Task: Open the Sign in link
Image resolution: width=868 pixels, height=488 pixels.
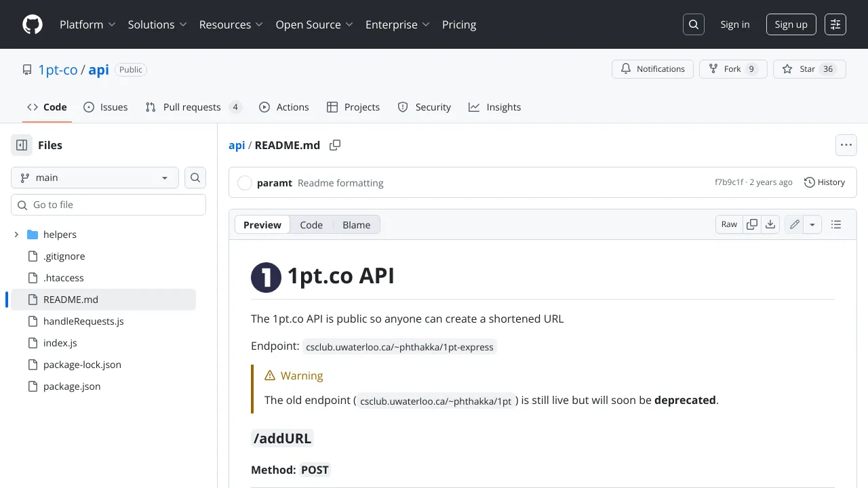Action: pyautogui.click(x=735, y=24)
